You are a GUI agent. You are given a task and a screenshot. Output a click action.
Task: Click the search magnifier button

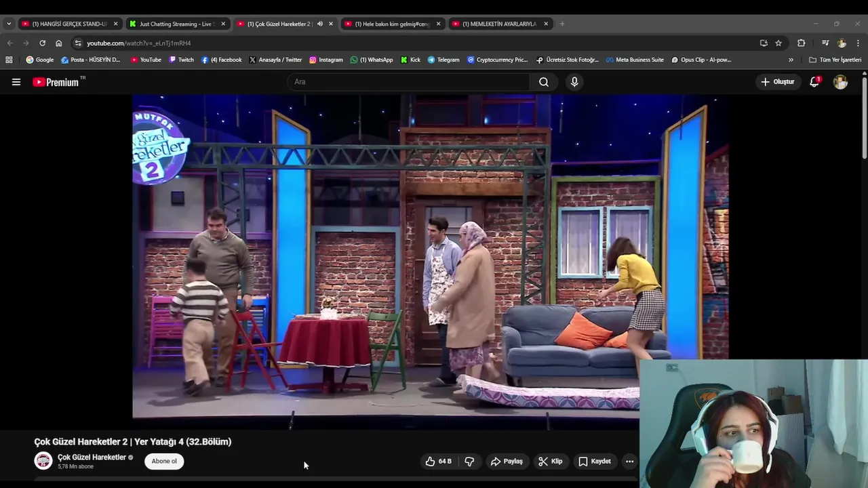[x=544, y=82]
